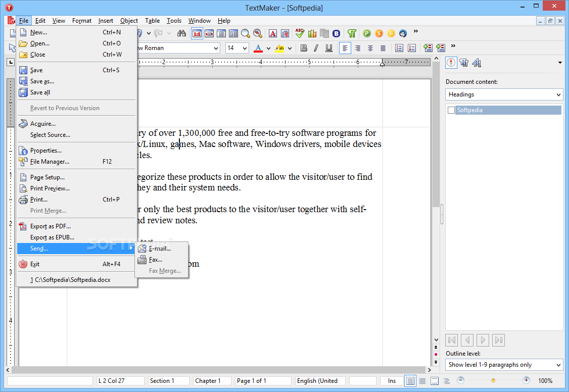
Task: Click the fit page width view icon
Action: click(209, 34)
